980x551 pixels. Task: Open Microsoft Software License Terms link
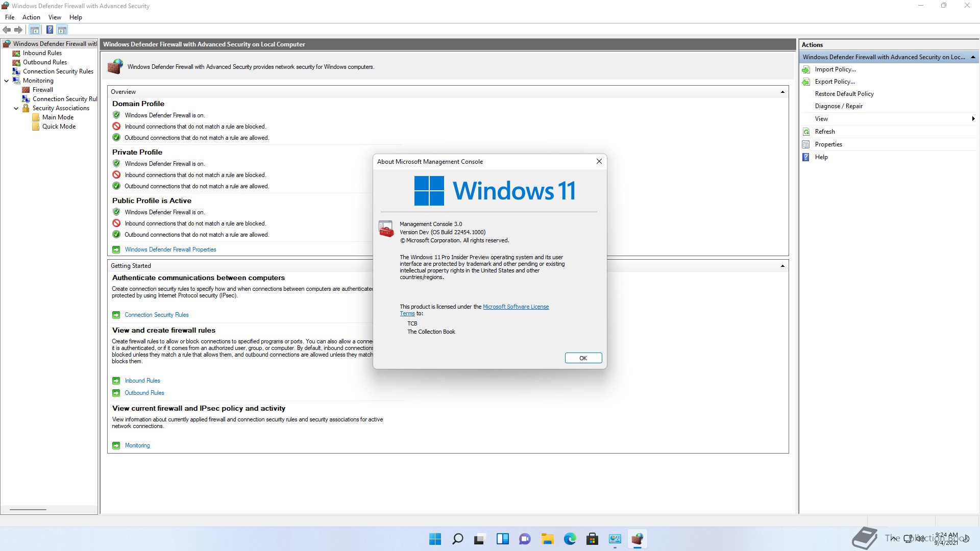[x=516, y=307]
